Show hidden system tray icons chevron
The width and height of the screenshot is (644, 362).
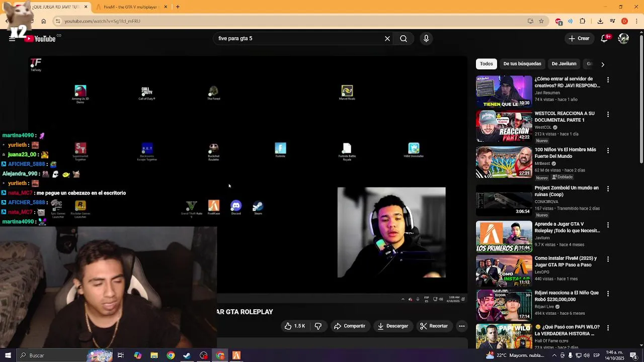pyautogui.click(x=554, y=355)
